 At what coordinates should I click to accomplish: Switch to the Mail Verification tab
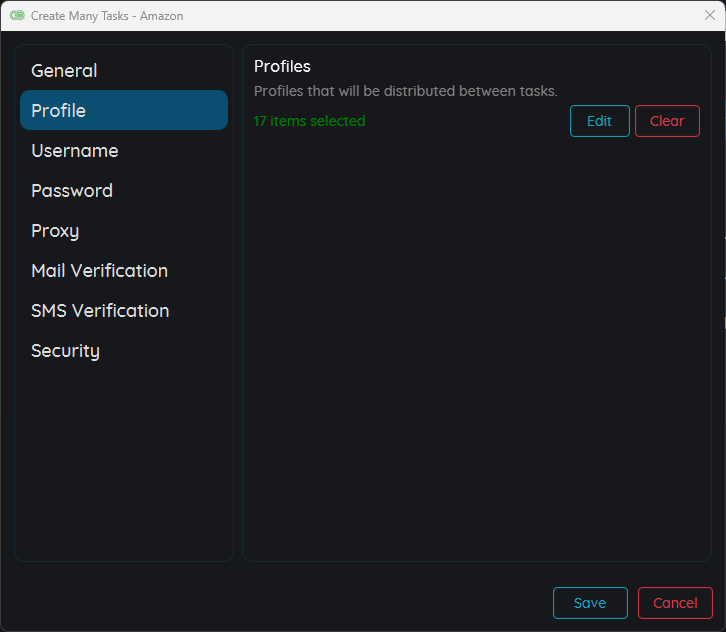click(x=99, y=271)
